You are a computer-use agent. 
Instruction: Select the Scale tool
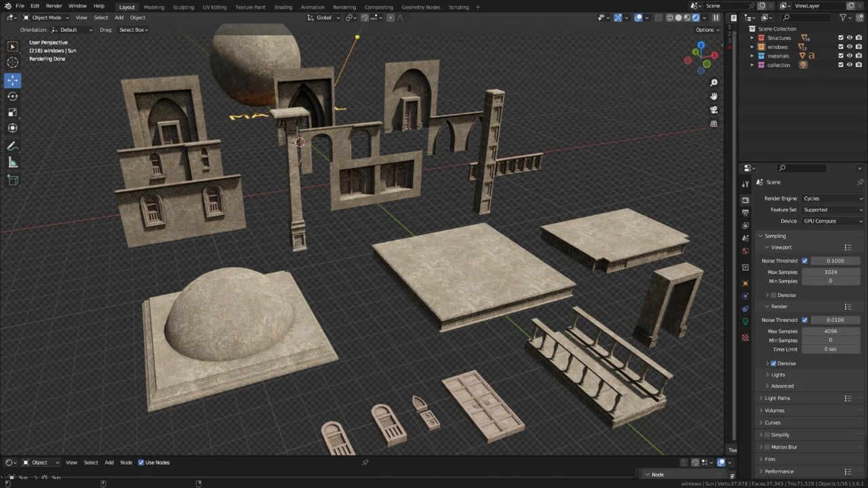13,113
